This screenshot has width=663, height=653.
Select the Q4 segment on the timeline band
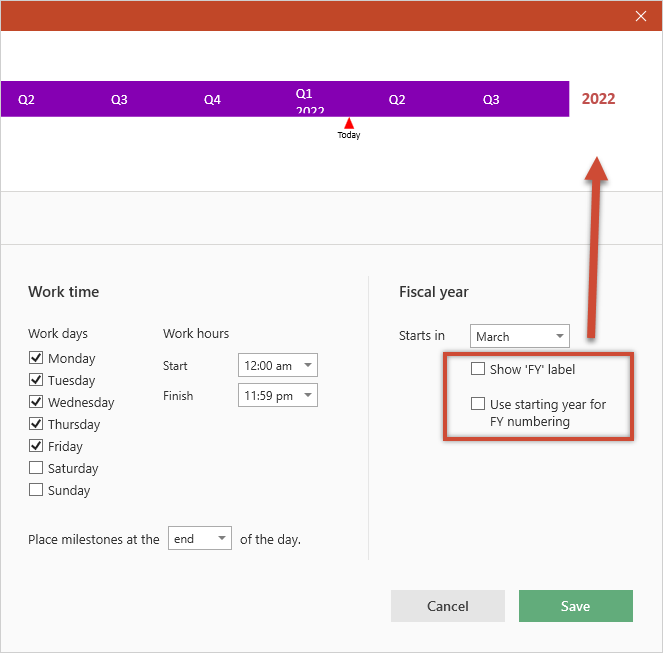[x=212, y=99]
